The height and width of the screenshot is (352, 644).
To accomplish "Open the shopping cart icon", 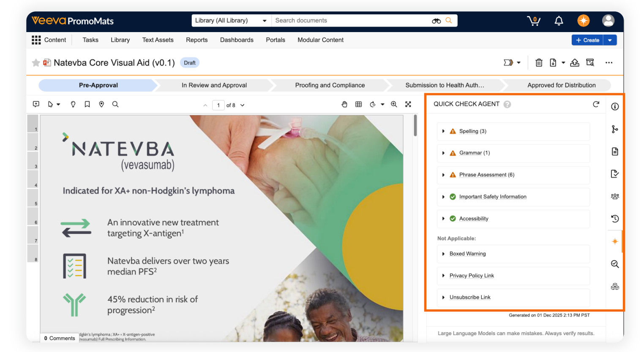I will pos(534,21).
